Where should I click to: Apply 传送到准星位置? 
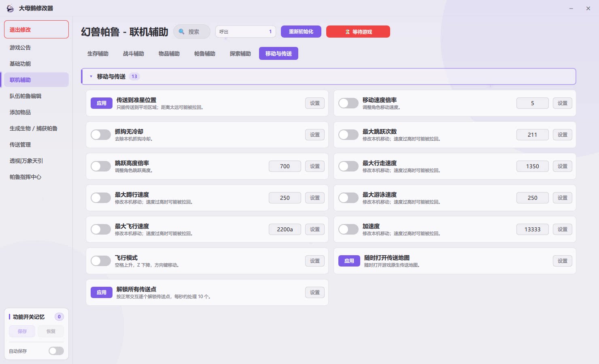(x=102, y=103)
